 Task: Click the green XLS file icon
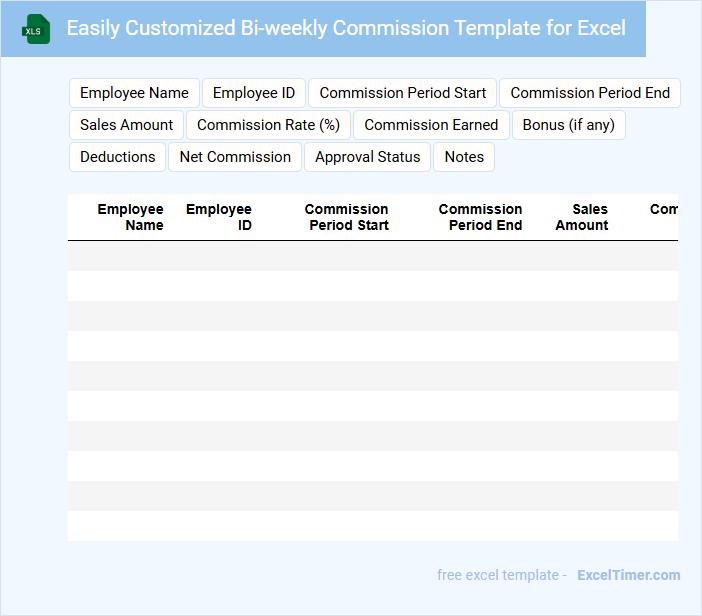point(36,29)
